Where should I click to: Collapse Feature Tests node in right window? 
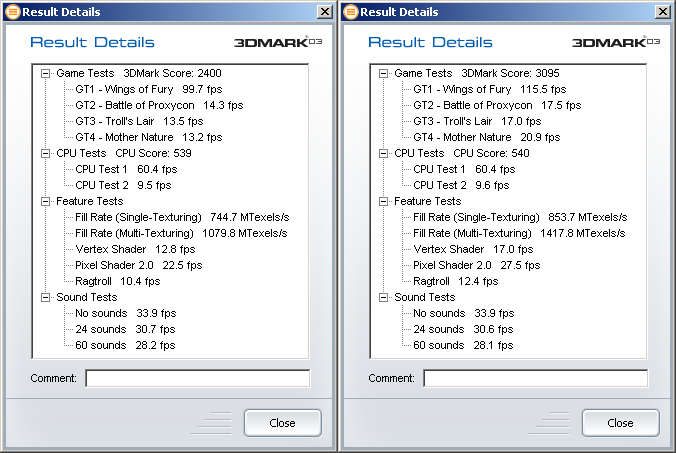pos(383,201)
